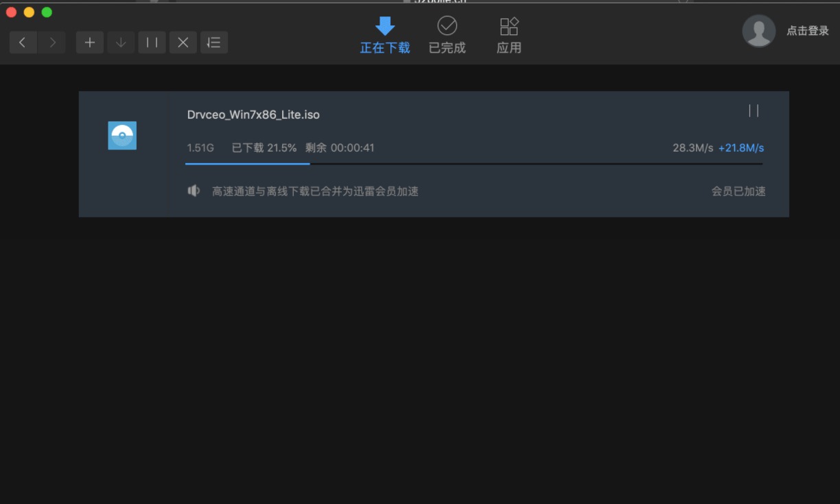This screenshot has height=504, width=840.
Task: Click the start download arrow icon
Action: [121, 43]
